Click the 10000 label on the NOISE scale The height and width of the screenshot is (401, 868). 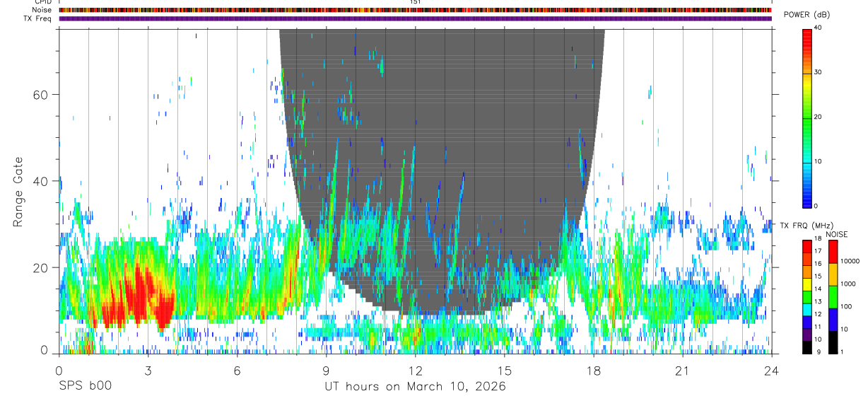point(850,261)
